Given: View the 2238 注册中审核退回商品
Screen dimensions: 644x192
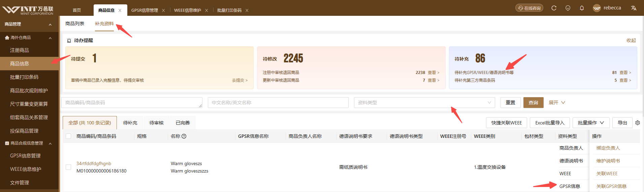Looking at the screenshot, I should point(433,73).
